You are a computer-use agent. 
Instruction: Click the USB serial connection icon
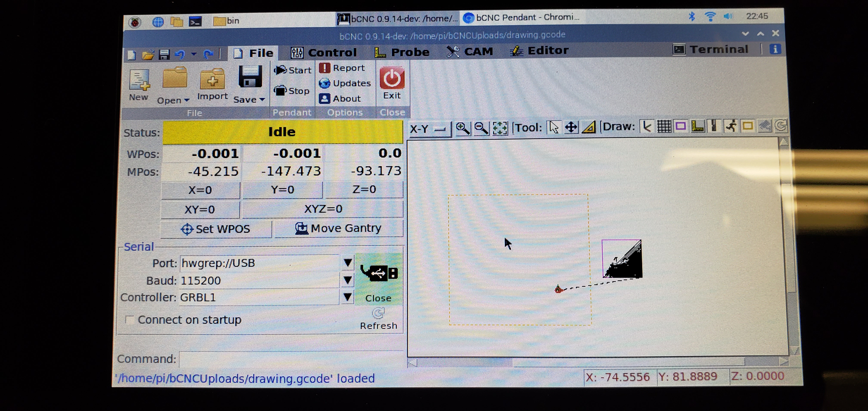click(379, 273)
